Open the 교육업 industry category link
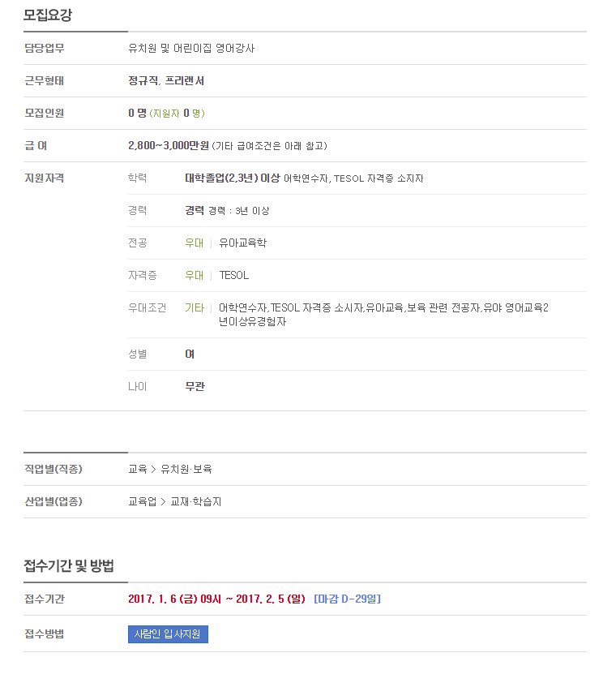This screenshot has height=683, width=616. (x=143, y=501)
